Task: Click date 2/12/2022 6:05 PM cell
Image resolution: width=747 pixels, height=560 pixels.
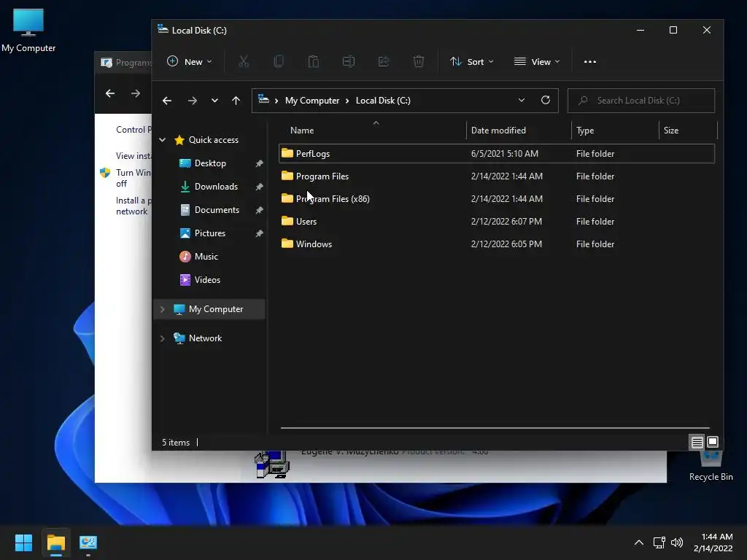Action: coord(506,244)
